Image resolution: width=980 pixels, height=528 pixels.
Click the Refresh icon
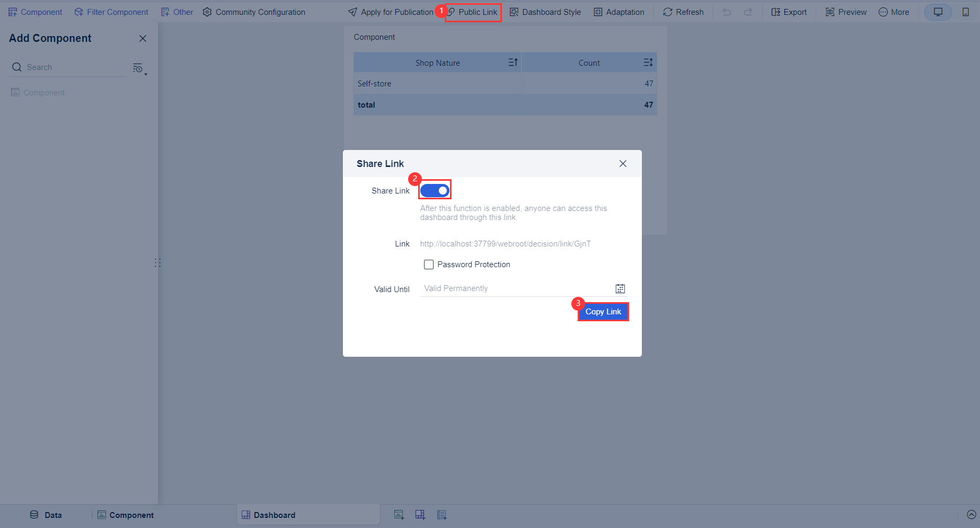(683, 12)
